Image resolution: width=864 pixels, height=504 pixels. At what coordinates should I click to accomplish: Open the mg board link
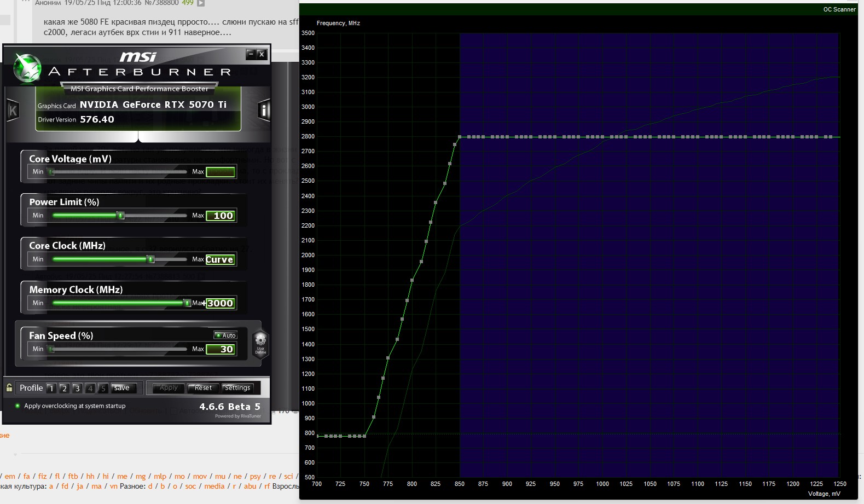141,477
